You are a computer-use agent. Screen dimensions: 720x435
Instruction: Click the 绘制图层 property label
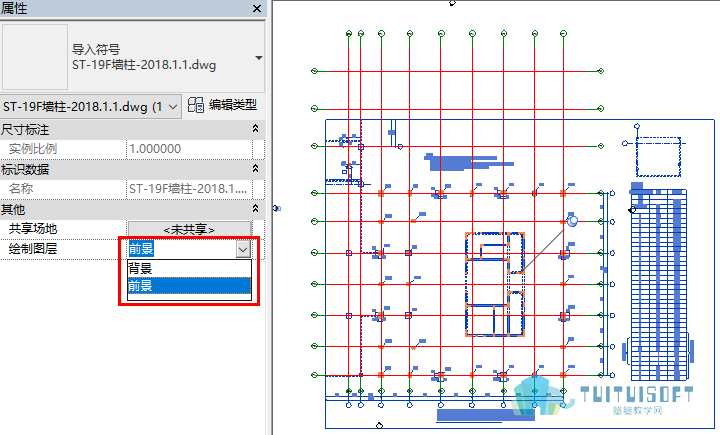click(x=33, y=249)
